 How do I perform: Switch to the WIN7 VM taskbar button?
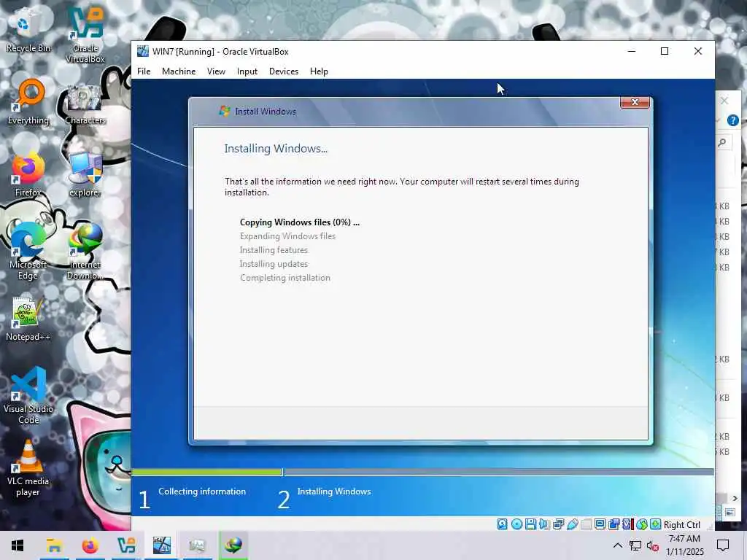click(x=161, y=545)
